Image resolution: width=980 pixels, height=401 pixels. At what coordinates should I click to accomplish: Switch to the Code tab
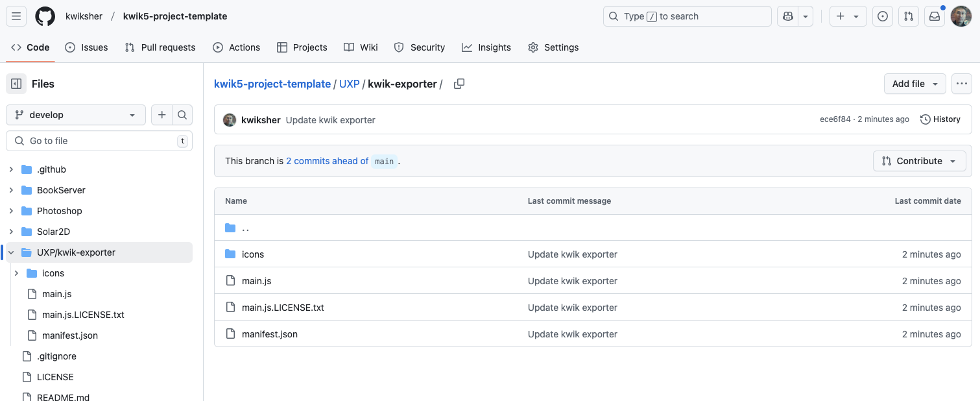coord(30,47)
